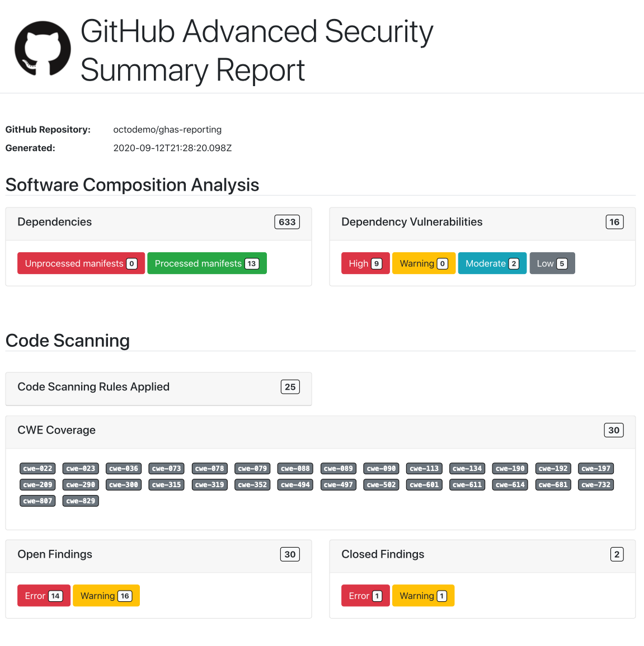This screenshot has width=644, height=646.
Task: Select repository name octodemo/ghas-reporting
Action: click(167, 129)
